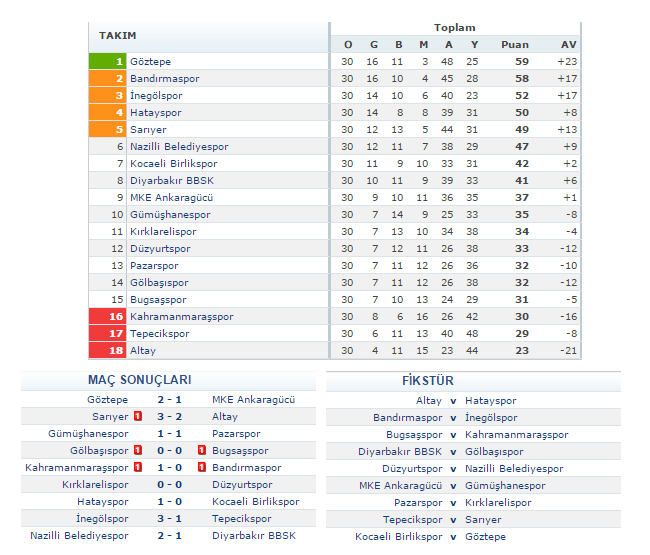Click the red rank 18 badge
650x555 pixels.
click(107, 351)
